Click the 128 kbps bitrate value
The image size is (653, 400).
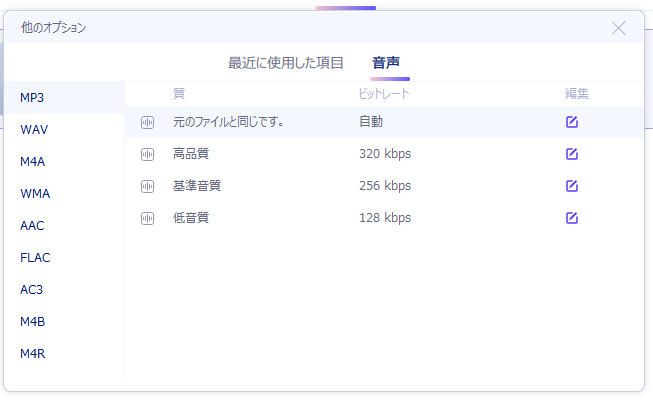385,218
